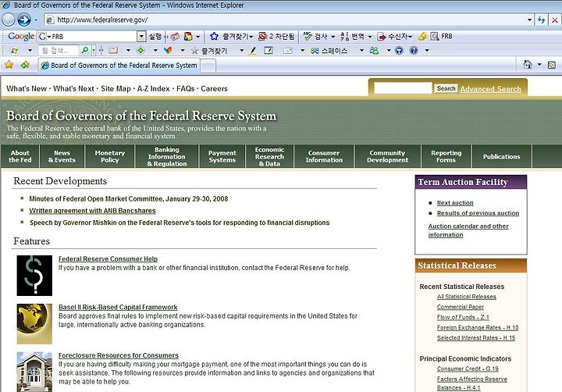
Task: Open 'Written agreement with ANB Bancshares' link
Action: [92, 211]
